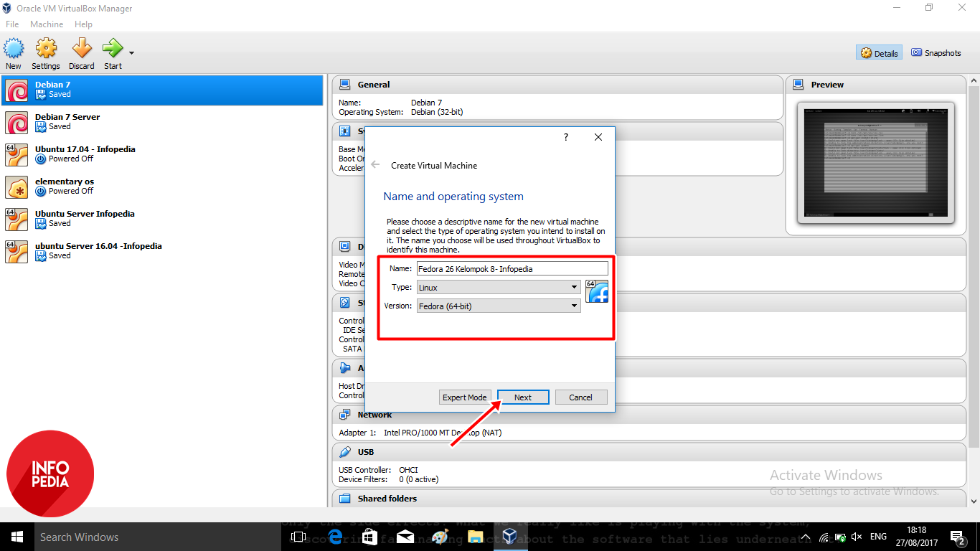
Task: Cancel the Create Virtual Machine wizard
Action: (580, 397)
